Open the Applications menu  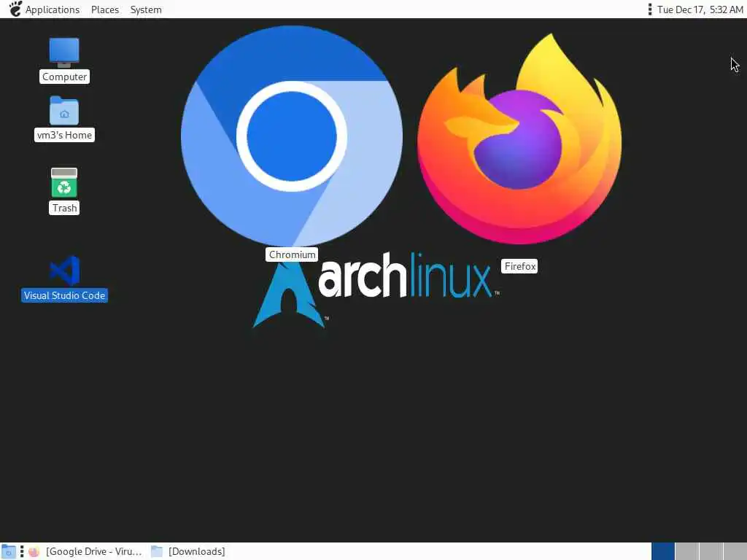coord(53,9)
